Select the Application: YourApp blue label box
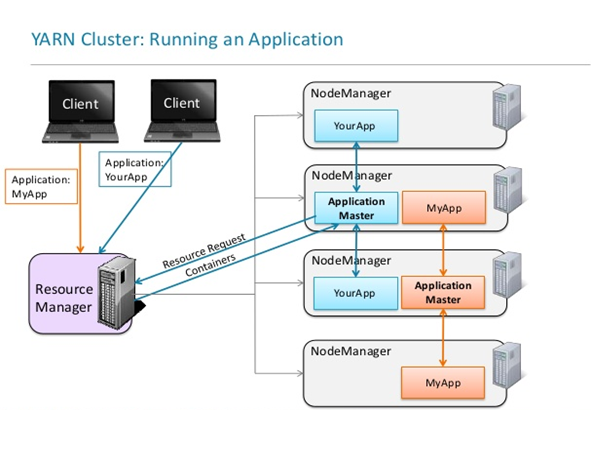 [135, 169]
